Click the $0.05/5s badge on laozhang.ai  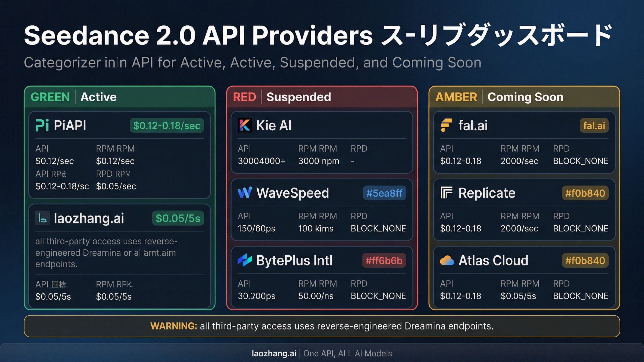click(x=177, y=219)
